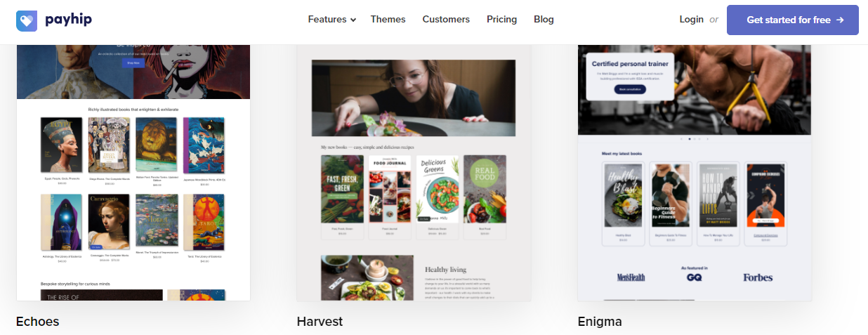
Task: Click the Payhip heart logo icon
Action: pyautogui.click(x=27, y=20)
